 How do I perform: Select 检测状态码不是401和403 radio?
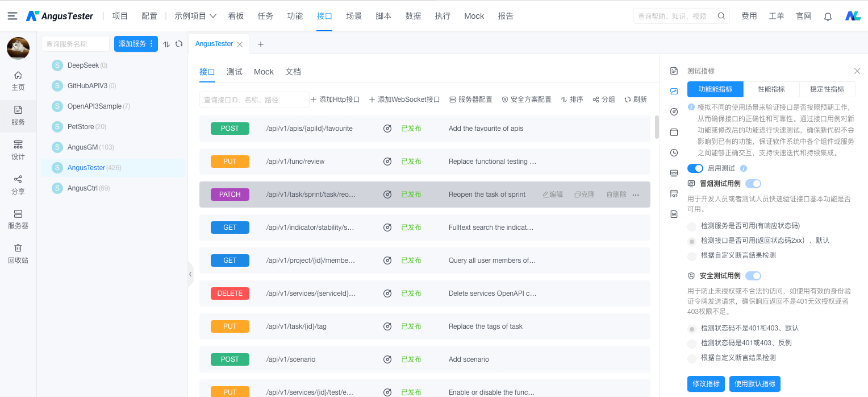pyautogui.click(x=692, y=329)
